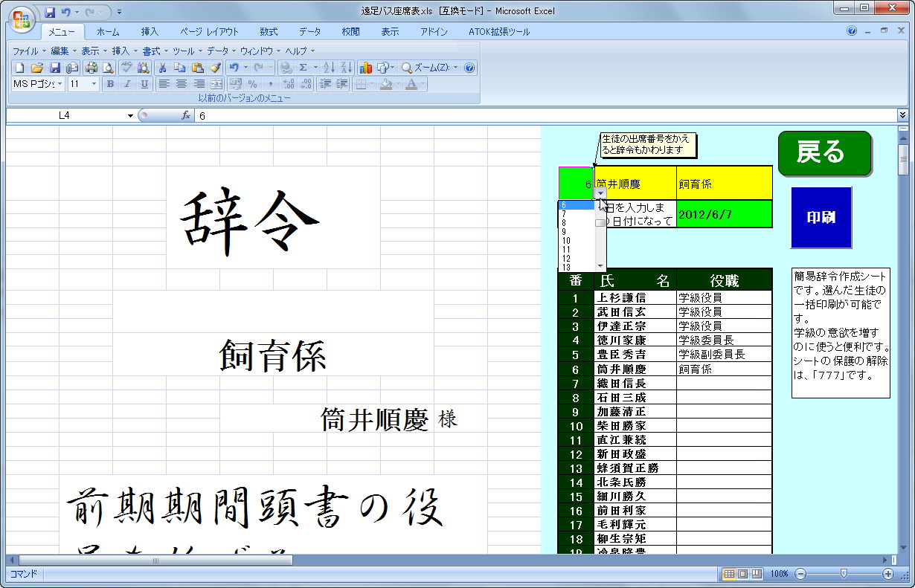Switch to the 数式 ribbon tab
This screenshot has width=915, height=588.
click(267, 31)
